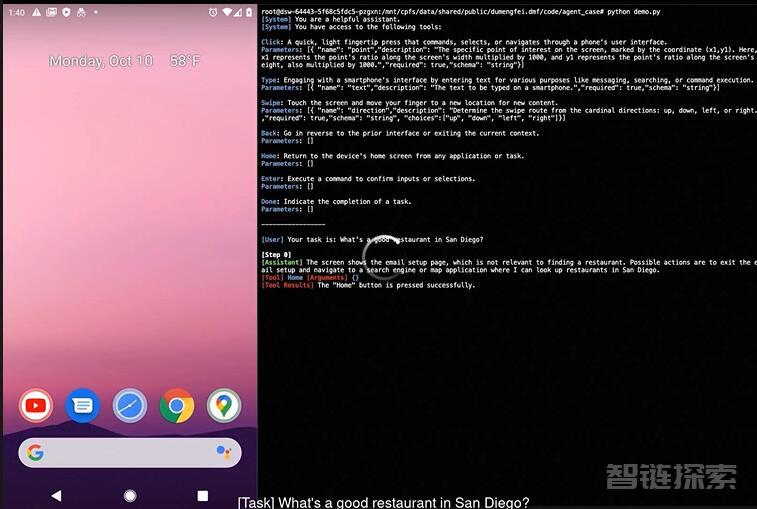The width and height of the screenshot is (757, 509).
Task: Tap the alarm status icon
Action: [x=212, y=12]
